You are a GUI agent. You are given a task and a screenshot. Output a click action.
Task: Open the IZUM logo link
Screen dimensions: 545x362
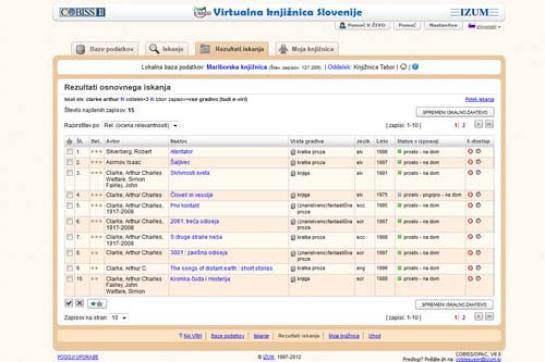[x=474, y=12]
